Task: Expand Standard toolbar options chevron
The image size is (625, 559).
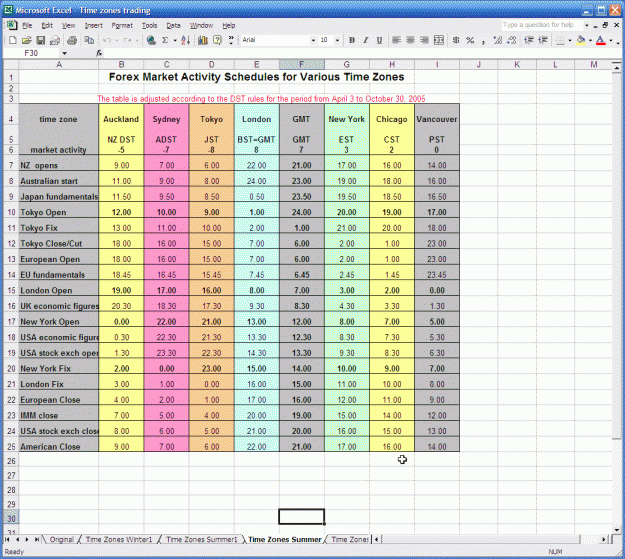Action: click(231, 40)
